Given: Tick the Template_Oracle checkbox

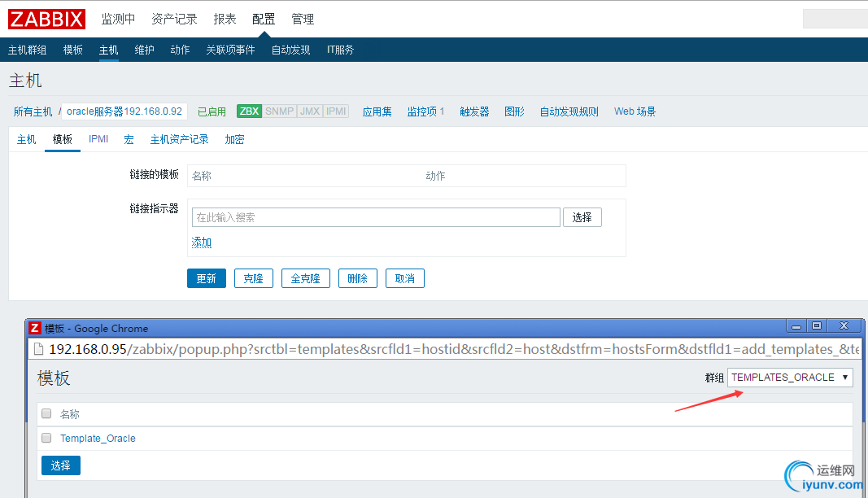Looking at the screenshot, I should (x=46, y=438).
